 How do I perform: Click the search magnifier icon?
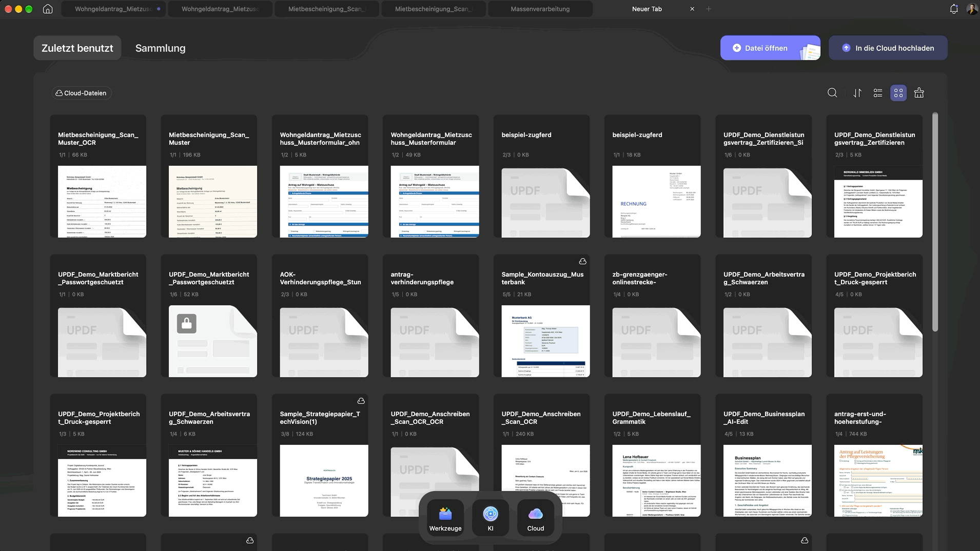tap(832, 93)
